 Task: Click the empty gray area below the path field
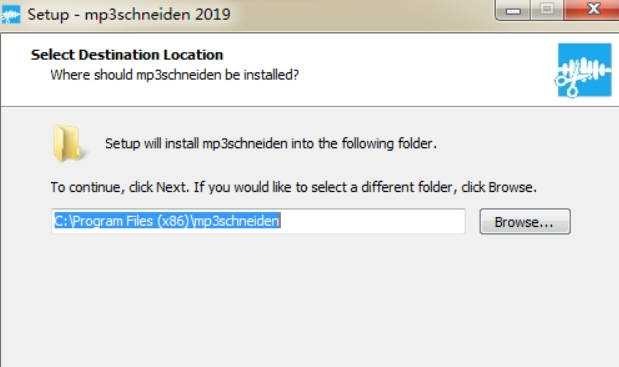click(x=308, y=300)
